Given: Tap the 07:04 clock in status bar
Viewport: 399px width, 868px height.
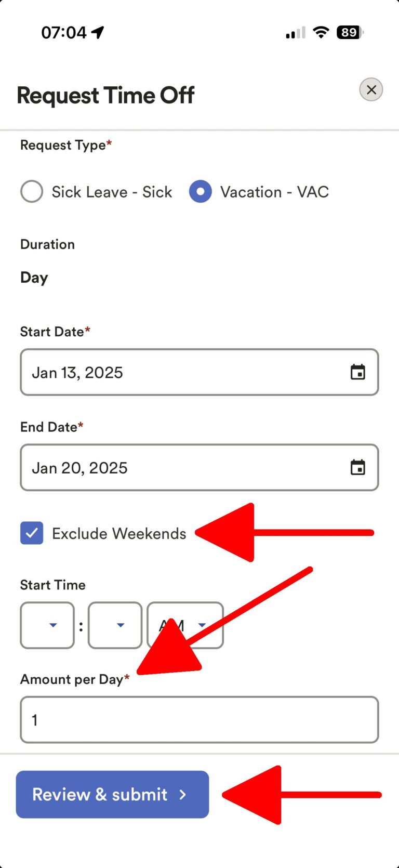Looking at the screenshot, I should click(63, 33).
